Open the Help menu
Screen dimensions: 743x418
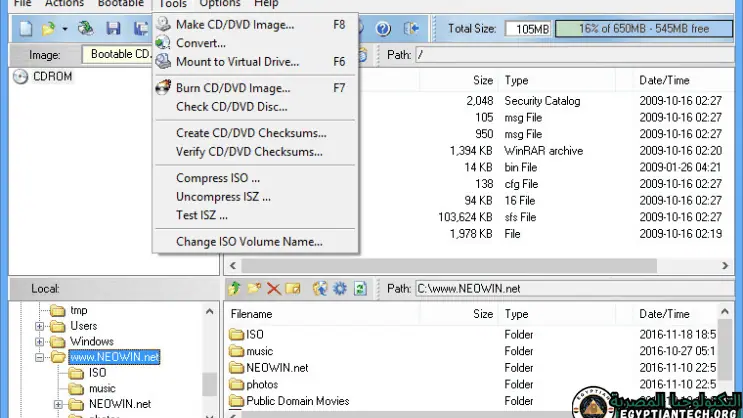coord(266,4)
